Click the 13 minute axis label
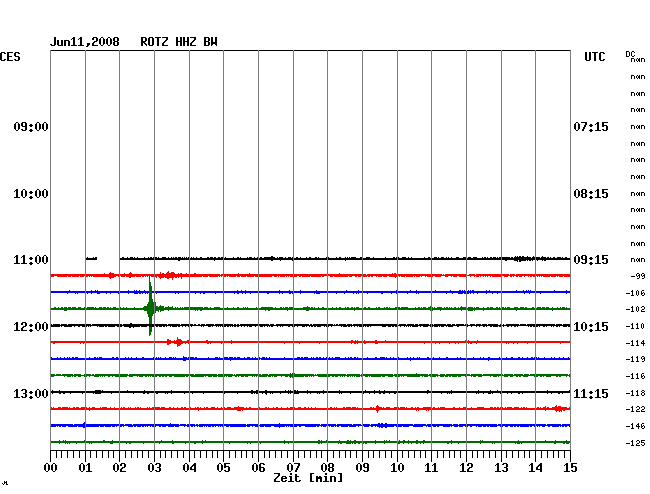The height and width of the screenshot is (494, 650). click(501, 468)
